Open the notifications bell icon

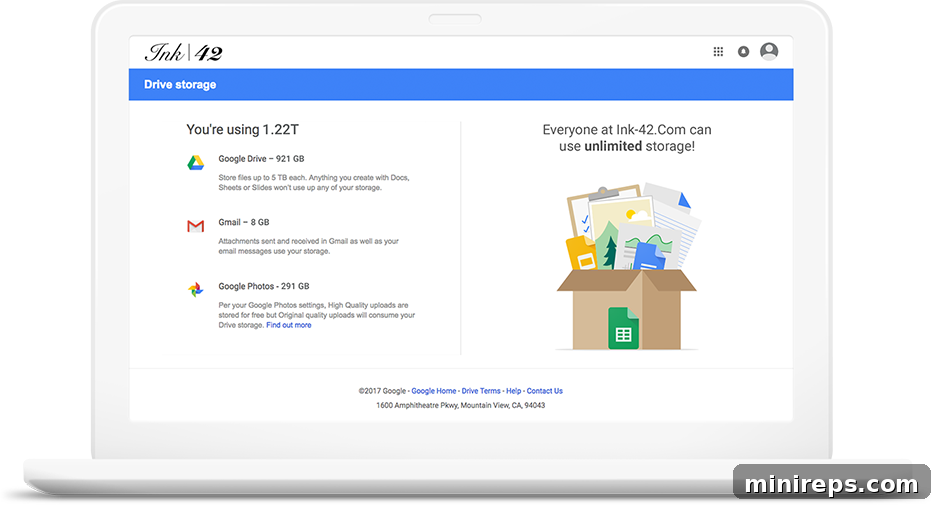coord(743,52)
